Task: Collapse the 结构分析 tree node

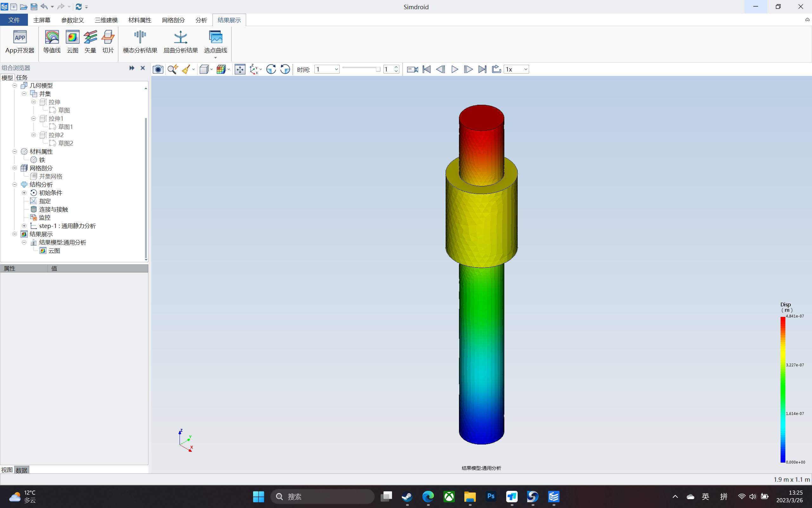Action: point(14,184)
